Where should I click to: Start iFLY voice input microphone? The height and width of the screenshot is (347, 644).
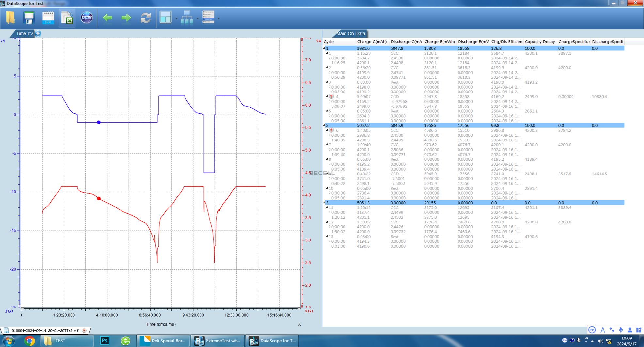click(x=621, y=330)
